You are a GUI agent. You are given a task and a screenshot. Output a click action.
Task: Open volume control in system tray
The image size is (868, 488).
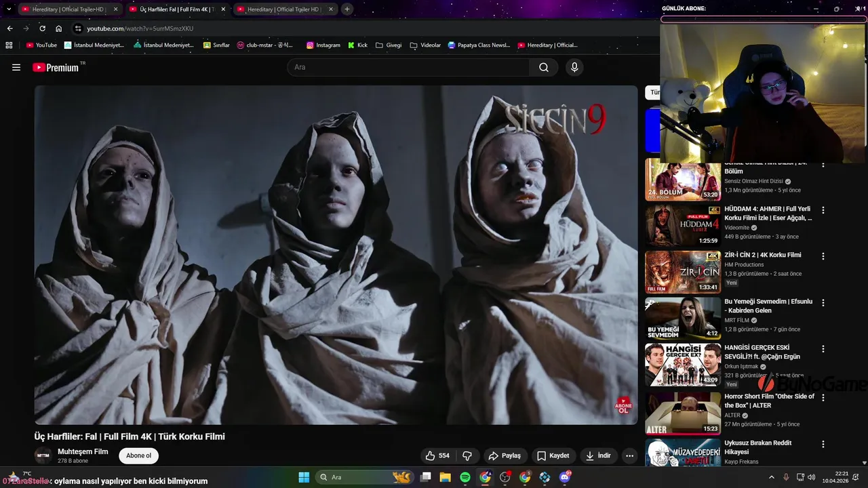point(813,477)
